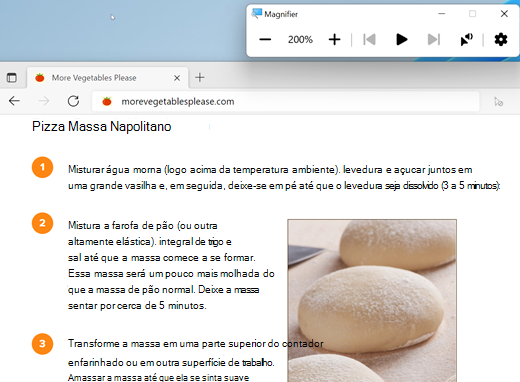Image resolution: width=520 pixels, height=382 pixels.
Task: Click the morevegetablesplease.com address bar
Action: tap(286, 101)
